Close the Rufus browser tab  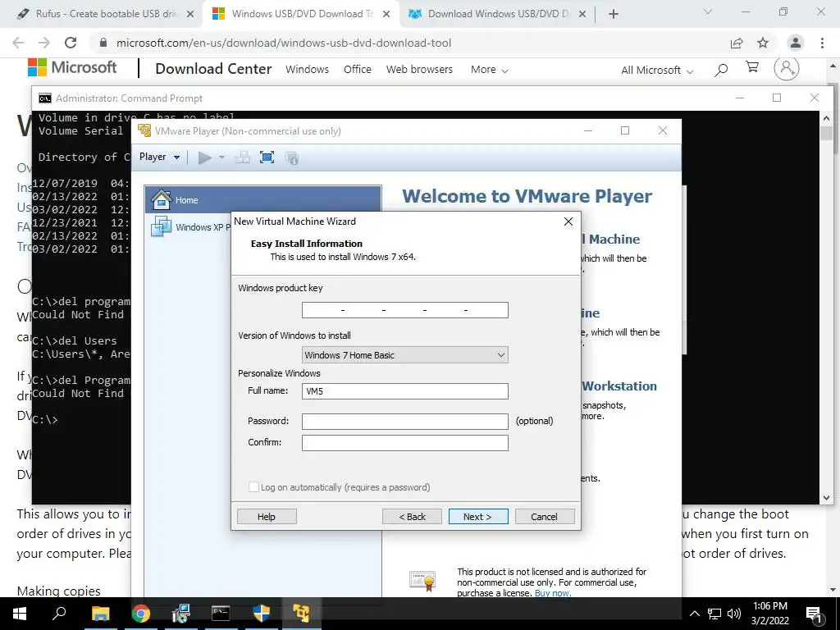(x=189, y=15)
